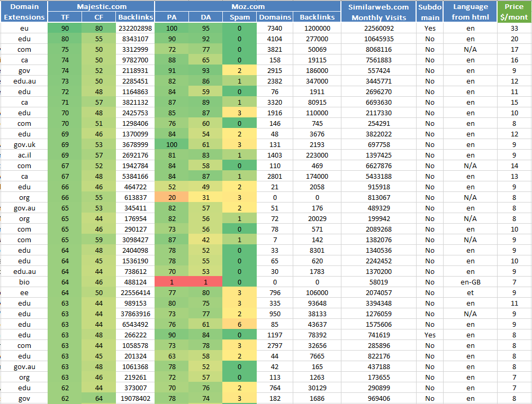
Task: Click the Domain Extensions column header
Action: point(24,12)
